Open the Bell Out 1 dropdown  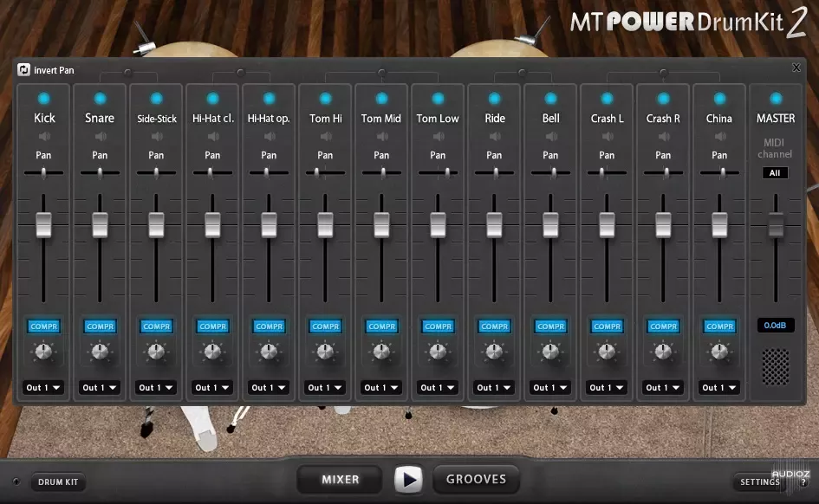coord(550,388)
